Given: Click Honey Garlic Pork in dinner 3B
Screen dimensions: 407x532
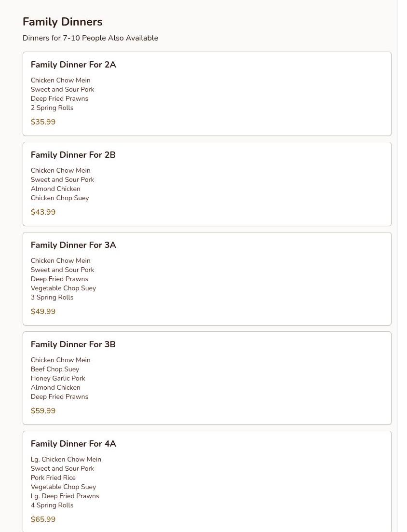Looking at the screenshot, I should pos(58,378).
